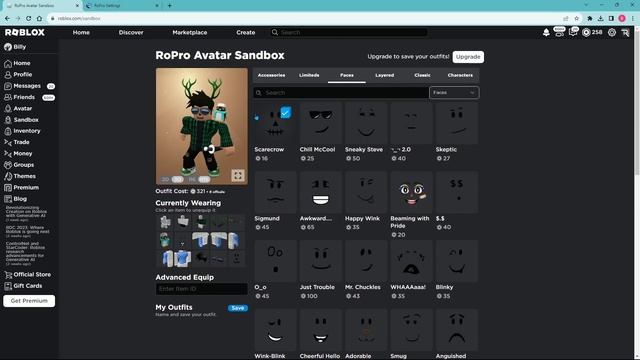
Task: Bookmark the page with the star icon
Action: 576,18
